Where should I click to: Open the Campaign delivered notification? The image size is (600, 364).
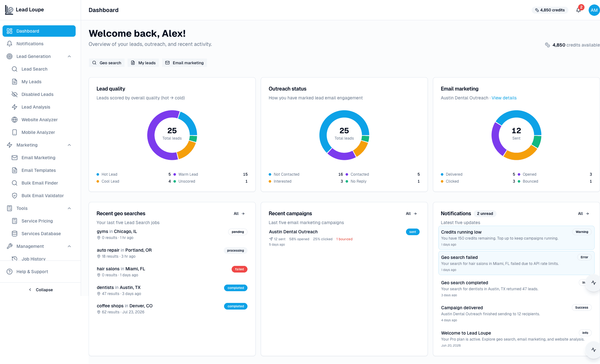click(x=516, y=314)
